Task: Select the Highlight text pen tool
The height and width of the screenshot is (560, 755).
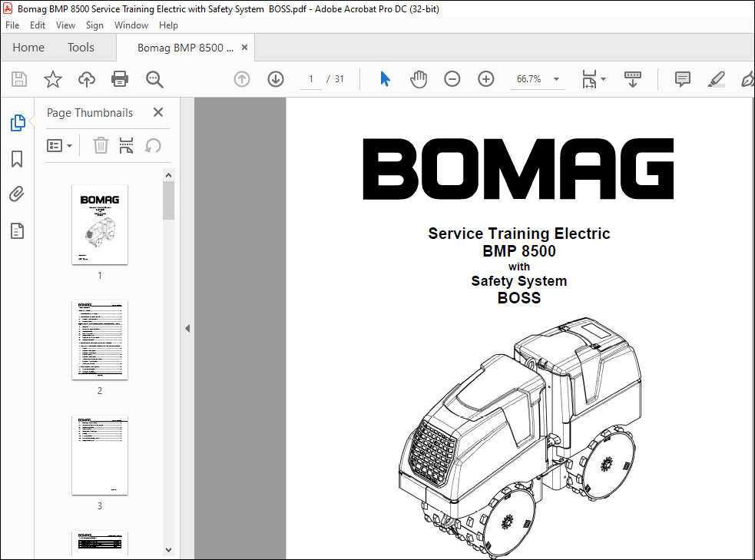Action: click(x=717, y=79)
